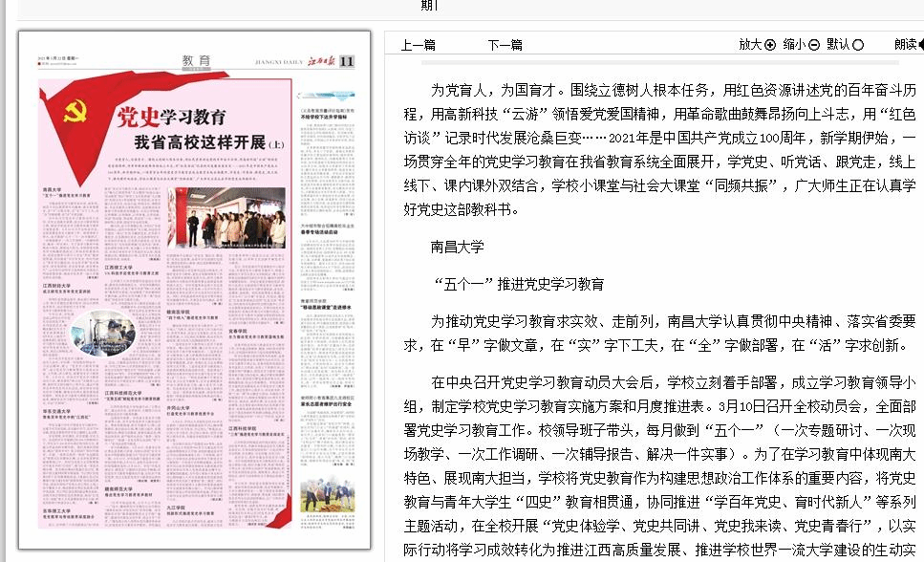
Task: Click the 教育 section title in page header
Action: [195, 61]
